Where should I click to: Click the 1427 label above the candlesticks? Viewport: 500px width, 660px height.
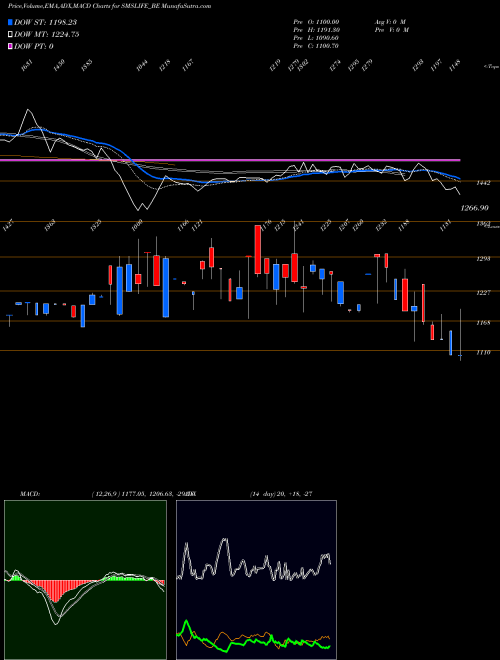point(8,226)
